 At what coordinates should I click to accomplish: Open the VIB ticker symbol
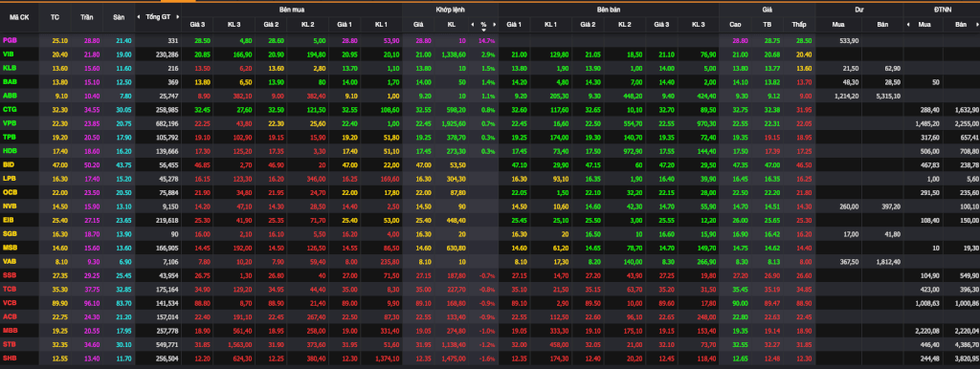click(x=9, y=54)
